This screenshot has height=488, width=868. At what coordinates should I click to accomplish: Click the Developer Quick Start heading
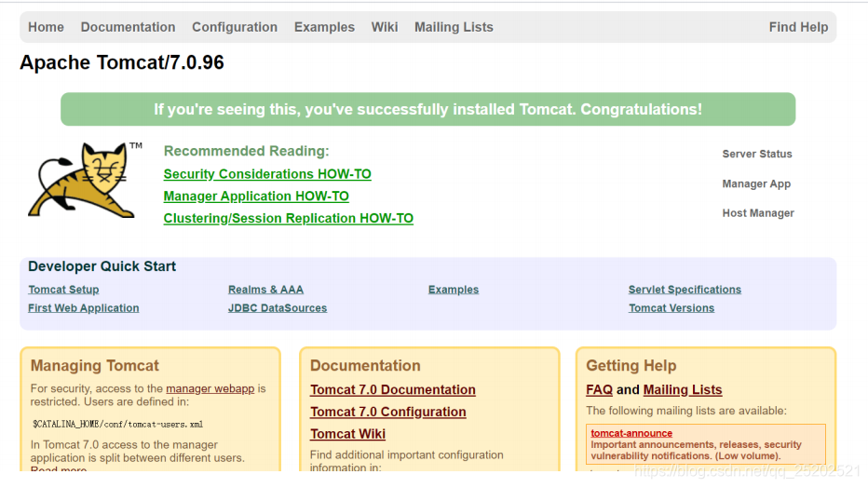(102, 266)
